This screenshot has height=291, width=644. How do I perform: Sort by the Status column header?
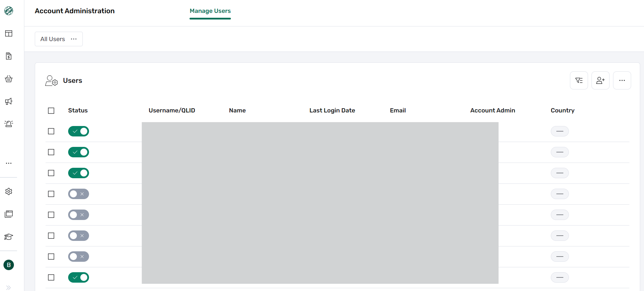click(78, 110)
